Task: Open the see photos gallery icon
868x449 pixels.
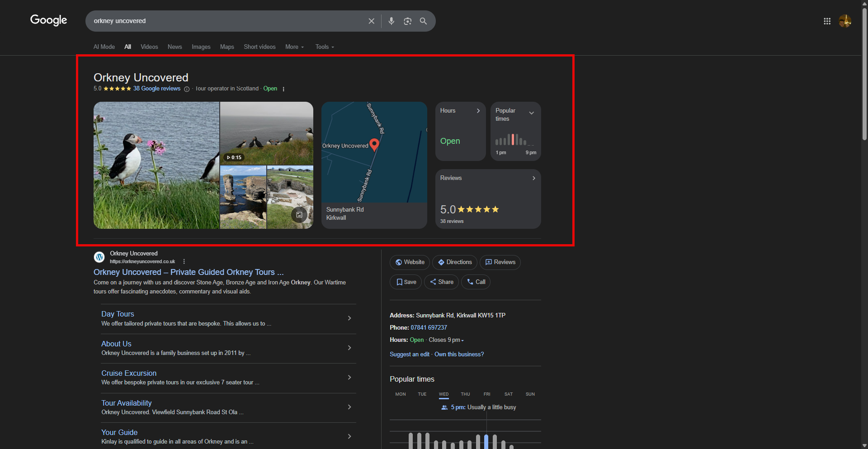Action: [x=299, y=215]
